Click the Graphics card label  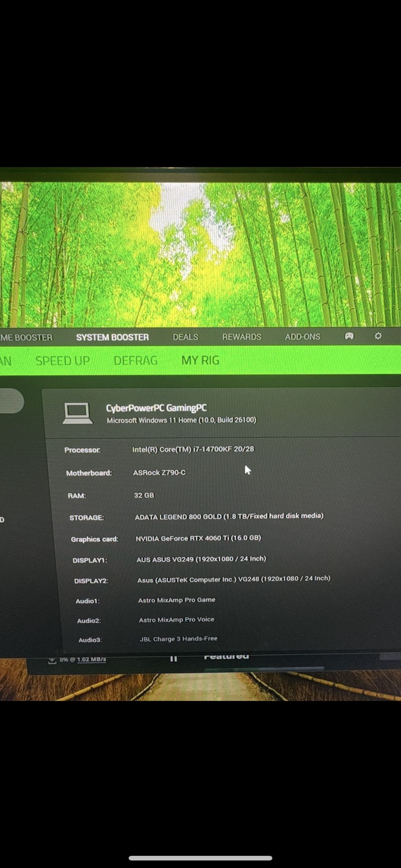tap(95, 539)
